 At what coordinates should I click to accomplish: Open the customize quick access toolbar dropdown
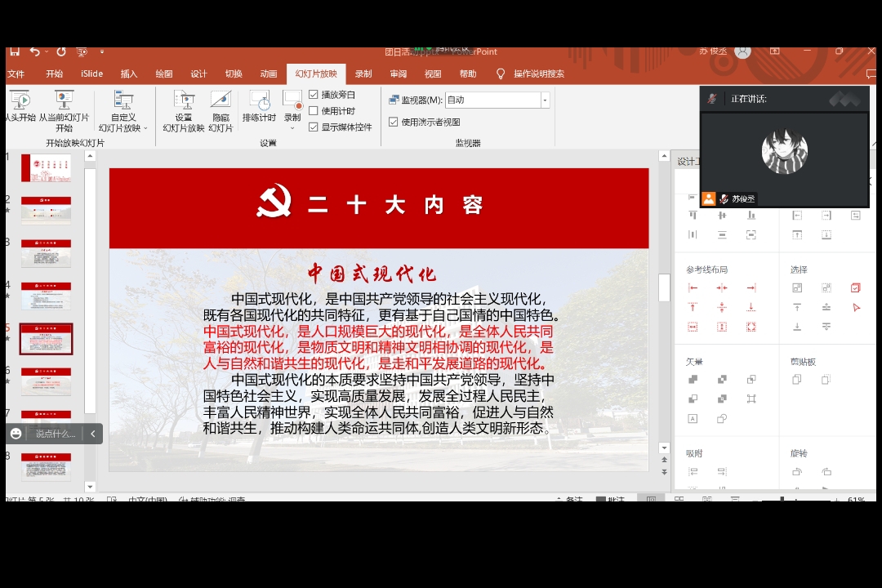[x=102, y=51]
